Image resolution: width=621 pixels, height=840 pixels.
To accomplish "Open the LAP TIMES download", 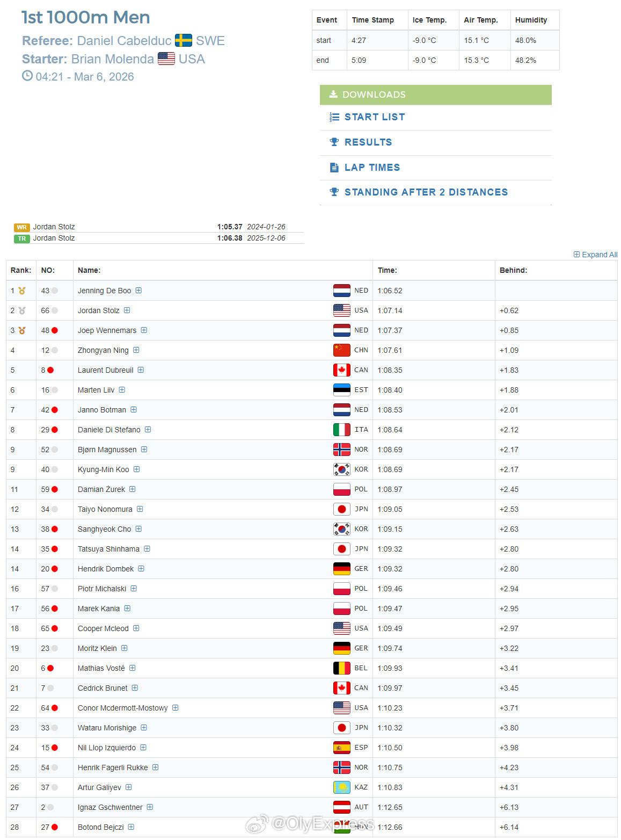I will click(x=372, y=168).
